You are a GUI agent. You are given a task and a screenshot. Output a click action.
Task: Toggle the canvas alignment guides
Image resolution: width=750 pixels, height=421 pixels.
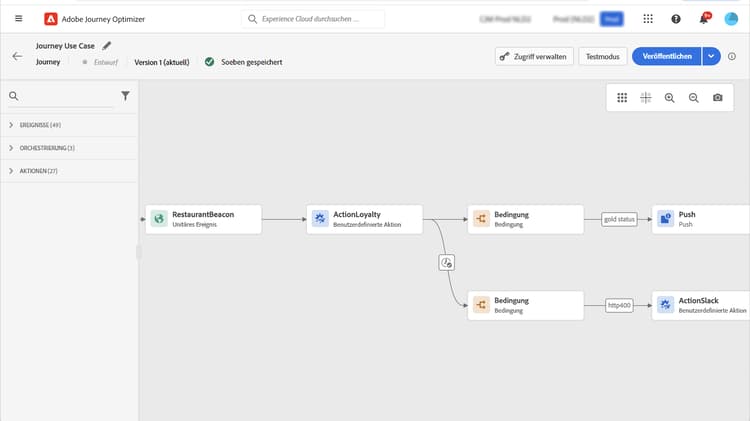click(x=645, y=98)
